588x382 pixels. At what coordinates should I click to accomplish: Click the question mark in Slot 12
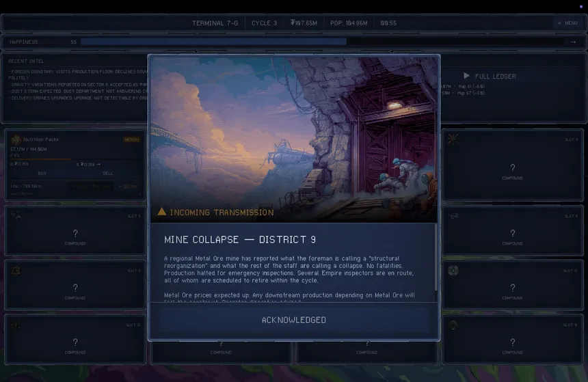pyautogui.click(x=512, y=288)
